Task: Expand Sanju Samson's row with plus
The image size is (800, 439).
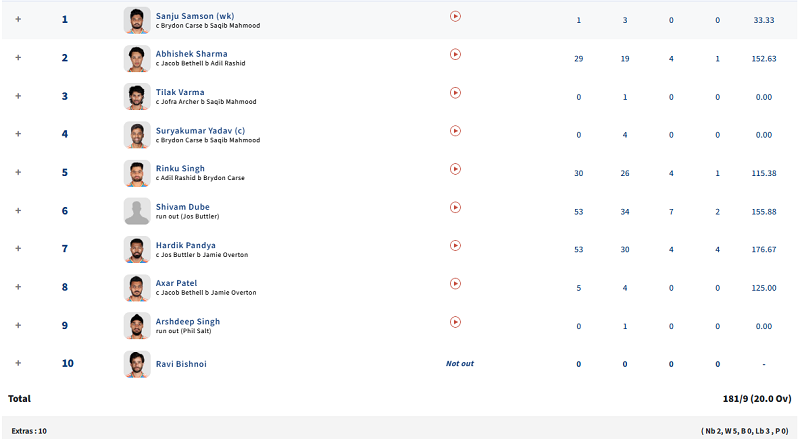Action: [x=18, y=19]
